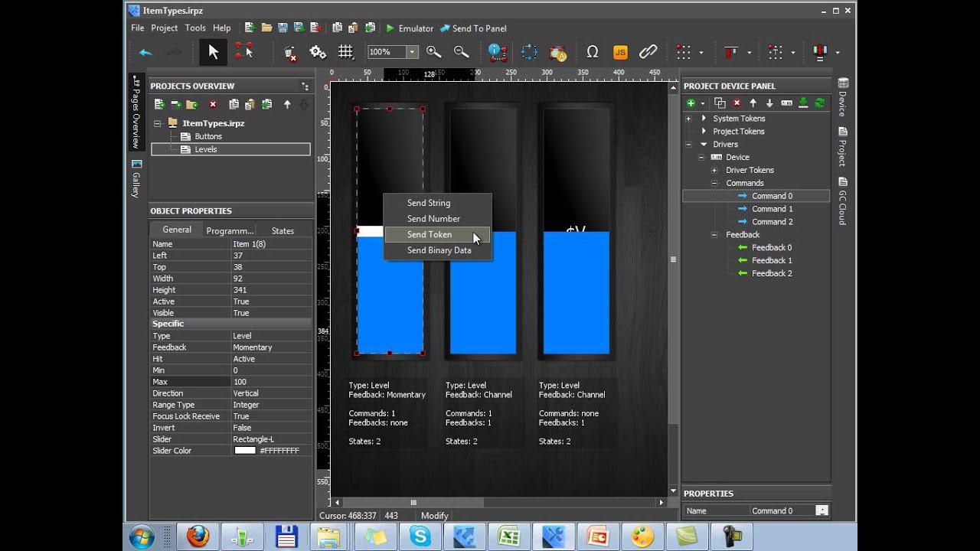Click the Omega symbol icon
The height and width of the screenshot is (551, 980).
tap(592, 52)
